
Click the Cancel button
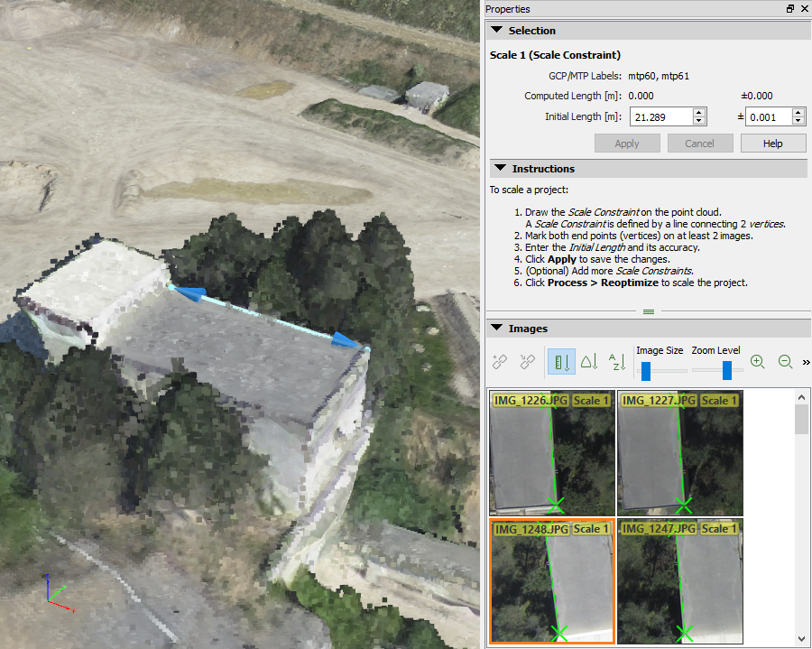point(699,144)
